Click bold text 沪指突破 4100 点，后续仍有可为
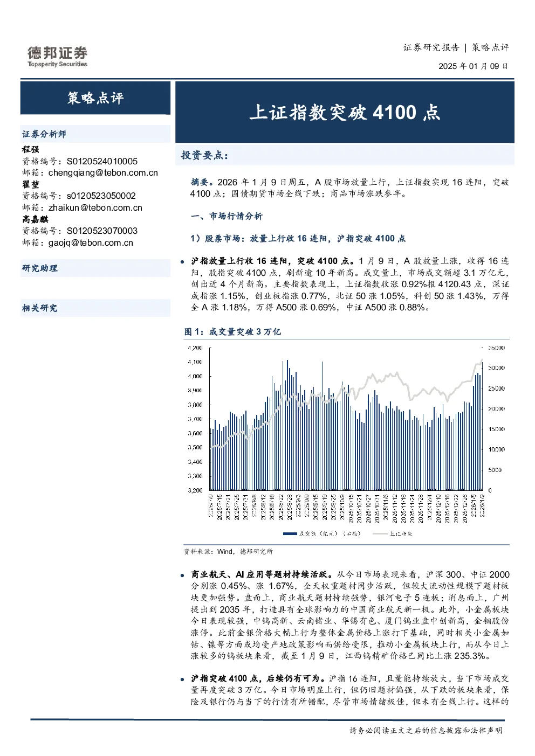Viewport: 535px width, 756px height. (x=257, y=678)
